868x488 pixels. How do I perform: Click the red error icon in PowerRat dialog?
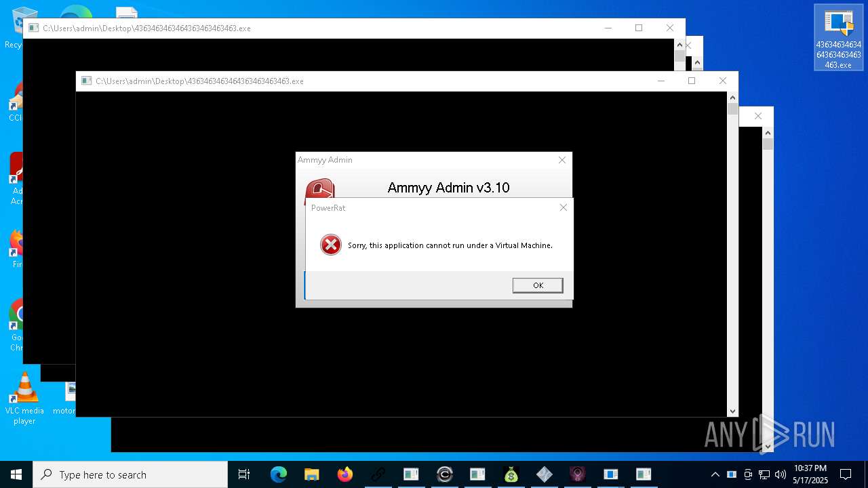[331, 245]
